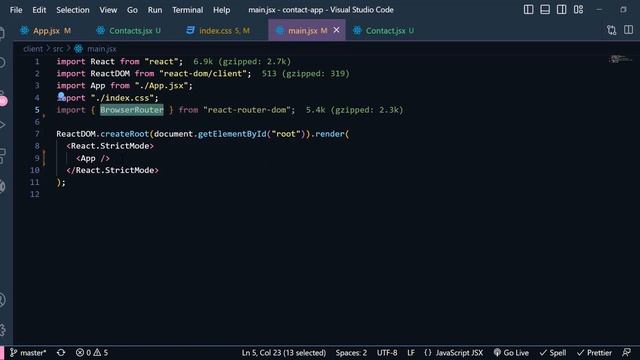Open the Selection menu
640x360 pixels.
point(73,10)
